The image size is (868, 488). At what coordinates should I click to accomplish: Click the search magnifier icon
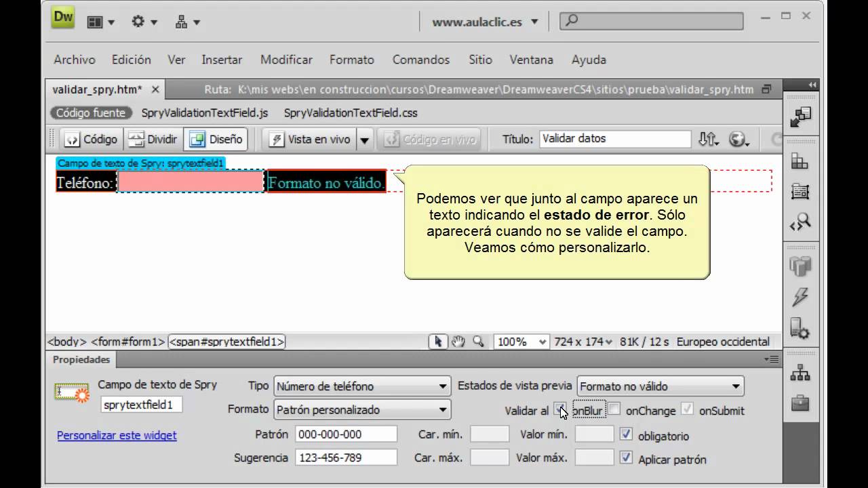click(x=572, y=21)
